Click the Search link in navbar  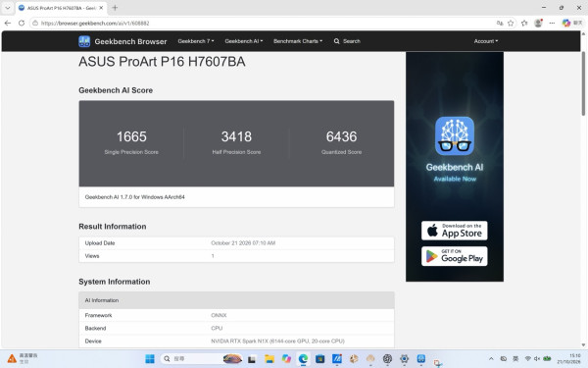(x=347, y=41)
